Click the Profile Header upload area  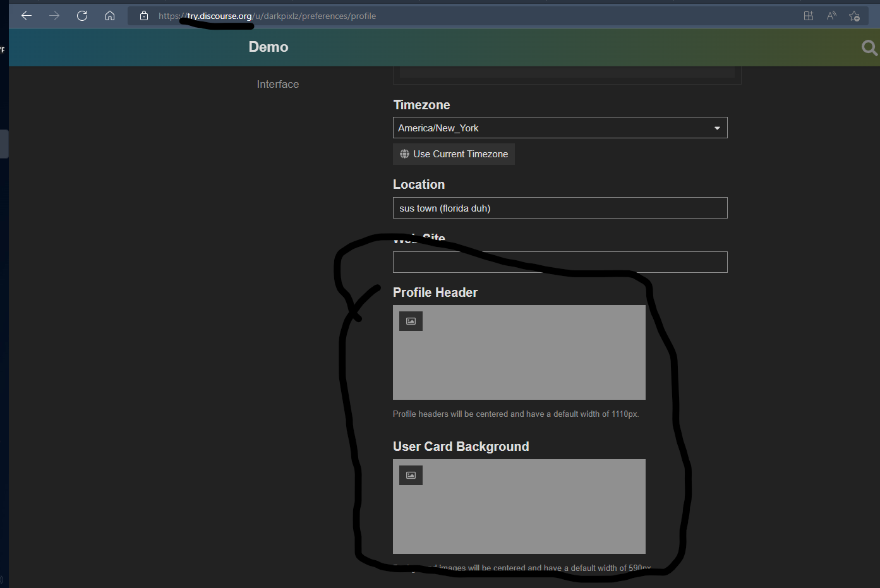pyautogui.click(x=519, y=352)
